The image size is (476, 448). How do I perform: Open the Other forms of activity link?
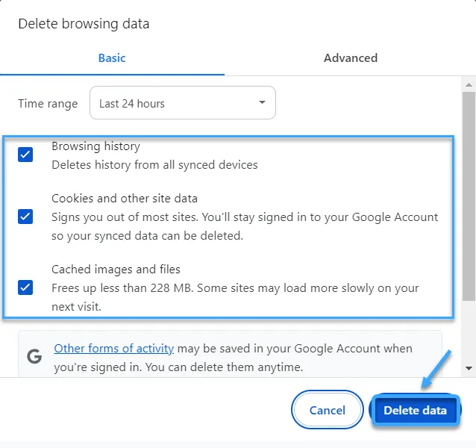[x=114, y=349]
